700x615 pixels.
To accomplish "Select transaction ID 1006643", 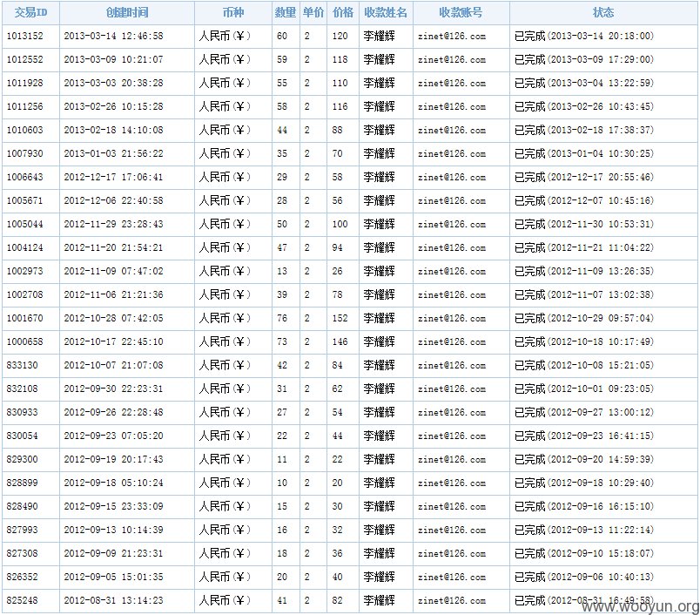I will pyautogui.click(x=25, y=178).
